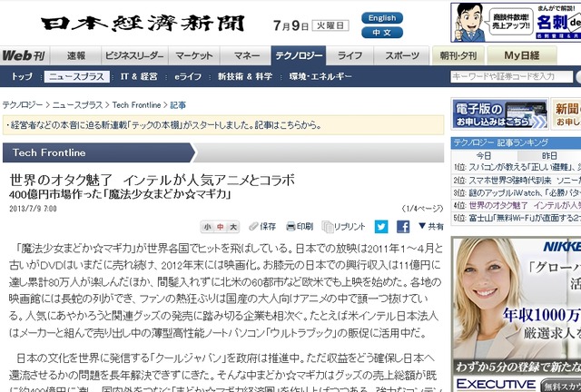581x392 pixels.
Task: Select ニュースプラス in sub navigation
Action: (76, 77)
